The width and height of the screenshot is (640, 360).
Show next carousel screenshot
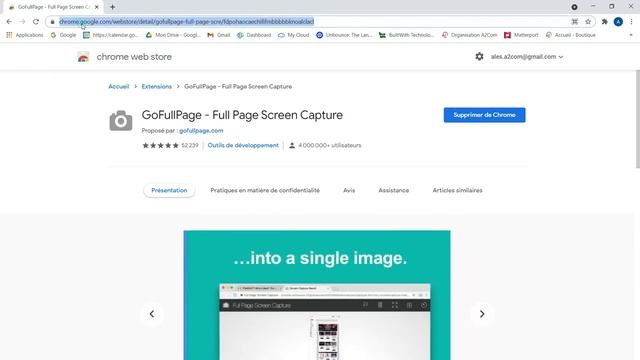tap(482, 314)
